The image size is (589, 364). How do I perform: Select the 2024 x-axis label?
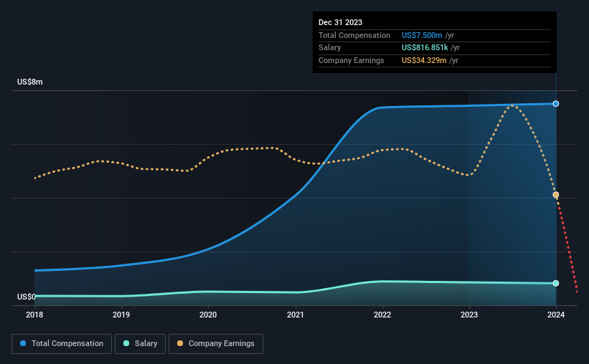(x=556, y=315)
